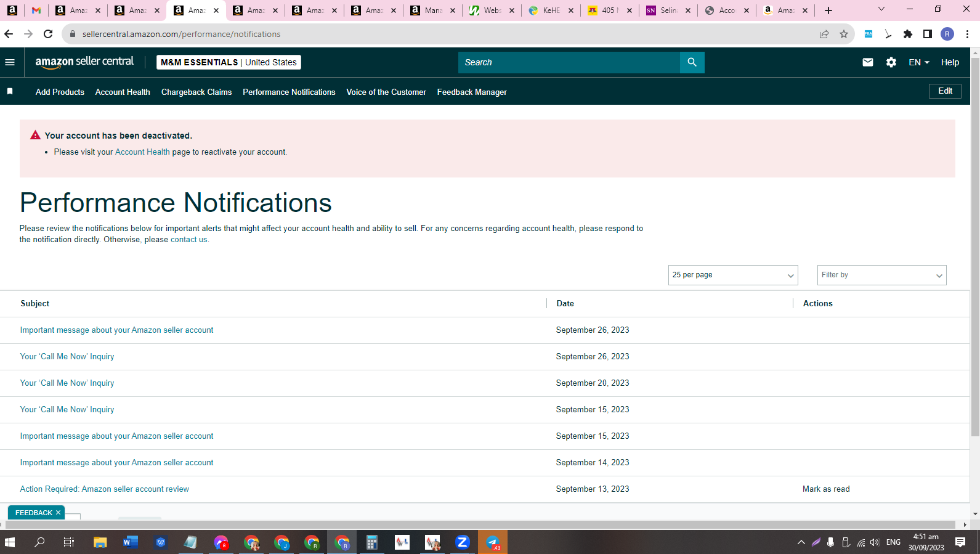Viewport: 980px width, 554px height.
Task: Go to Account Health in the navigation bar
Action: [x=123, y=92]
